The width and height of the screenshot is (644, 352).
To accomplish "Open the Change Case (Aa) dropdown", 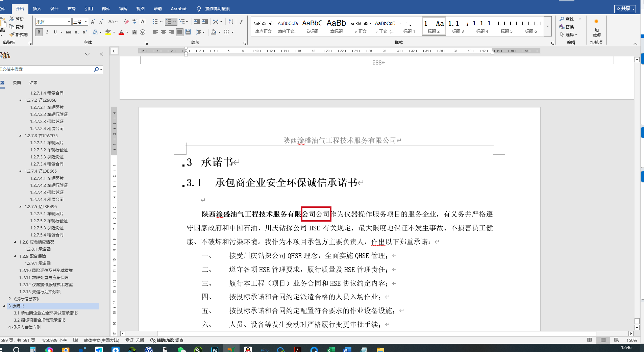I will click(113, 22).
